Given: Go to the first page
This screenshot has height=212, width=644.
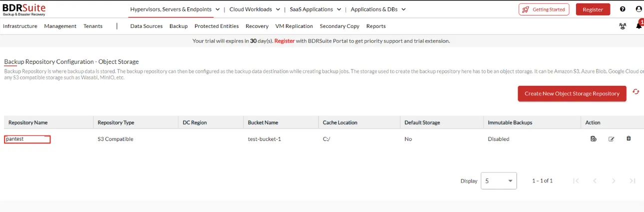Looking at the screenshot, I should point(576,180).
